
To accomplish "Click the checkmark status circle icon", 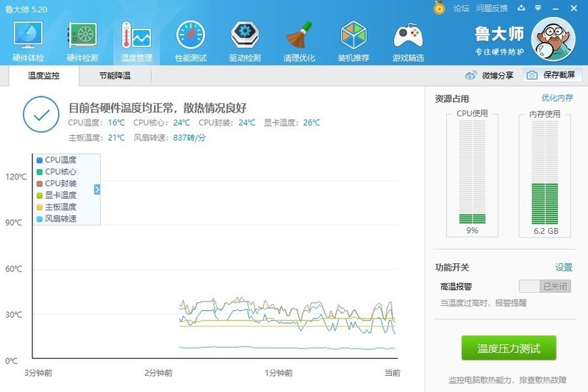I will click(x=41, y=115).
